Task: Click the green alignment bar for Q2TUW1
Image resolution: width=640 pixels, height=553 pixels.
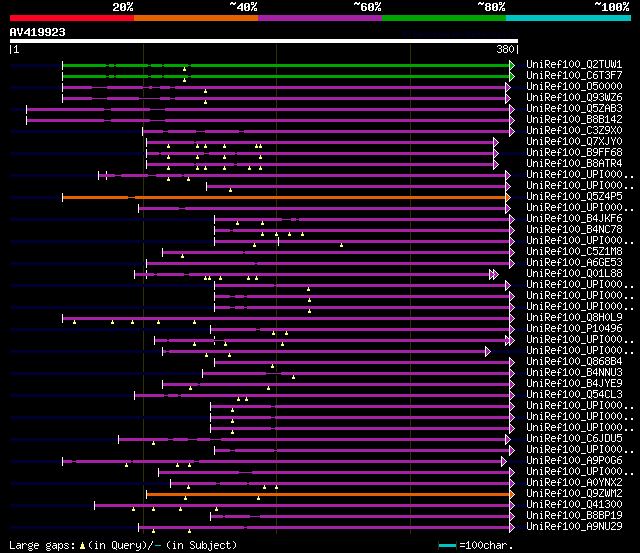Action: coord(286,65)
